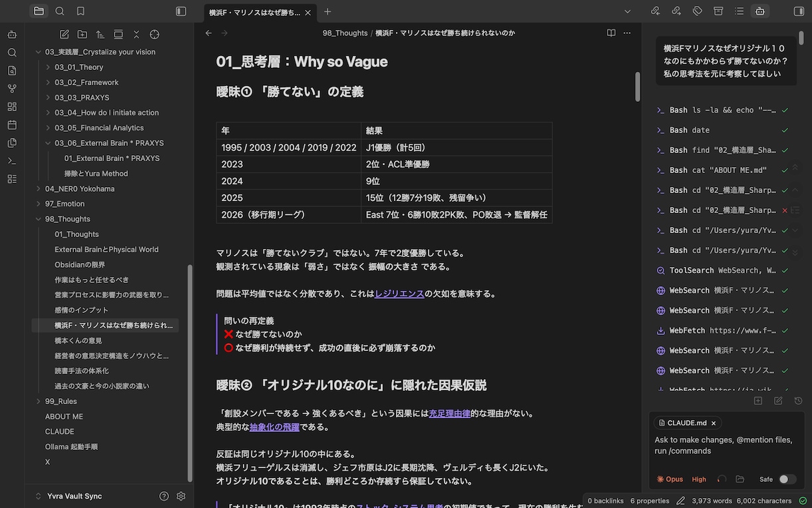Click the 98_Thoughts breadcrumb
Viewport: 812px width, 508px height.
(345, 33)
